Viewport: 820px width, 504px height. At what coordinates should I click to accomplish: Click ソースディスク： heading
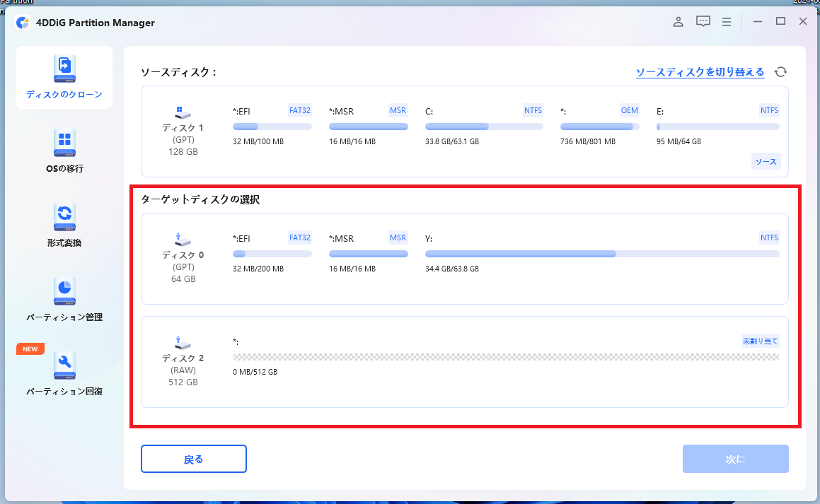(x=178, y=72)
